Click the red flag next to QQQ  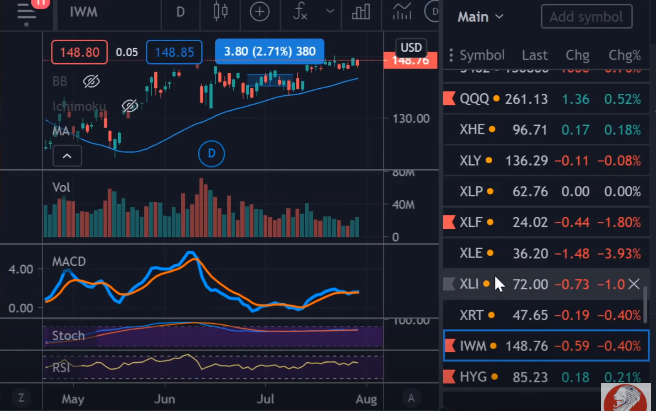click(x=449, y=99)
